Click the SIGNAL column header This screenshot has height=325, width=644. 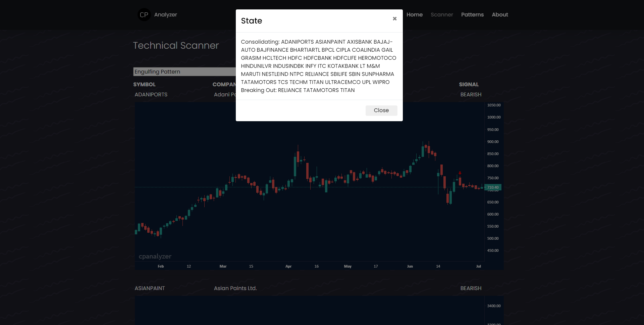click(469, 85)
